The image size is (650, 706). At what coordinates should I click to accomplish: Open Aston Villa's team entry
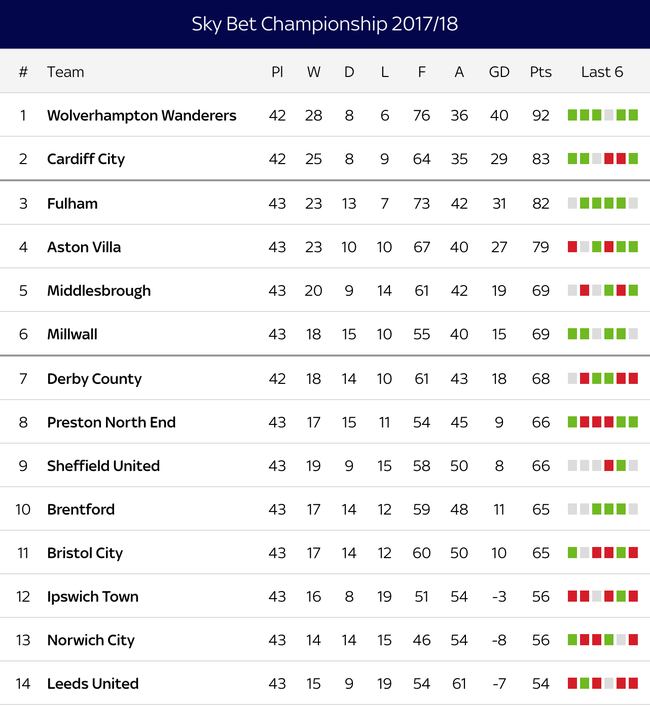(84, 247)
